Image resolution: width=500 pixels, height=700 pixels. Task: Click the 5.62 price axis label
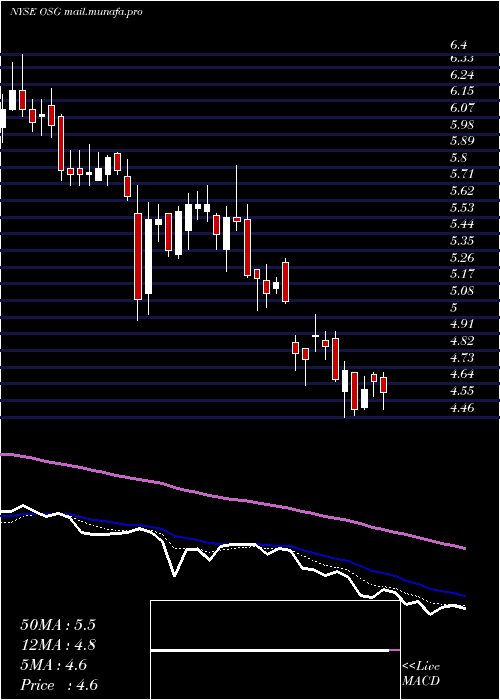tap(462, 191)
